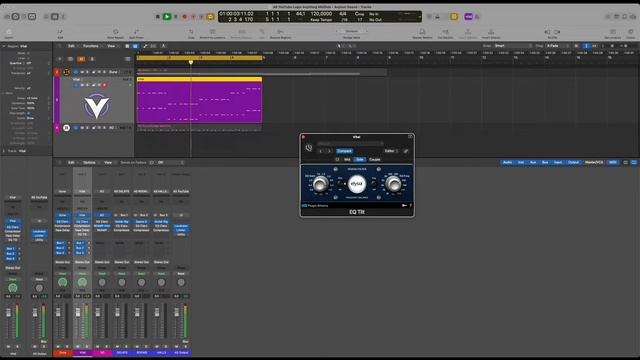Click the Nudge Value dropdown in toolbar

click(x=351, y=31)
